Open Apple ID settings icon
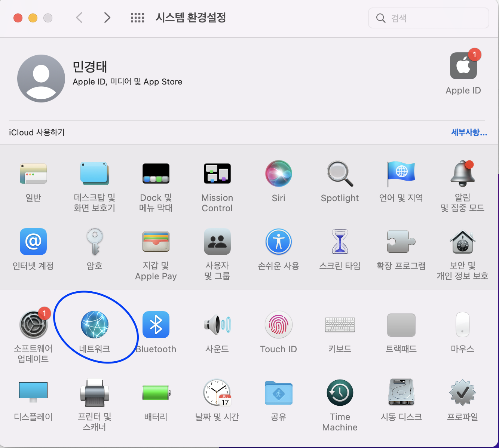 [463, 66]
